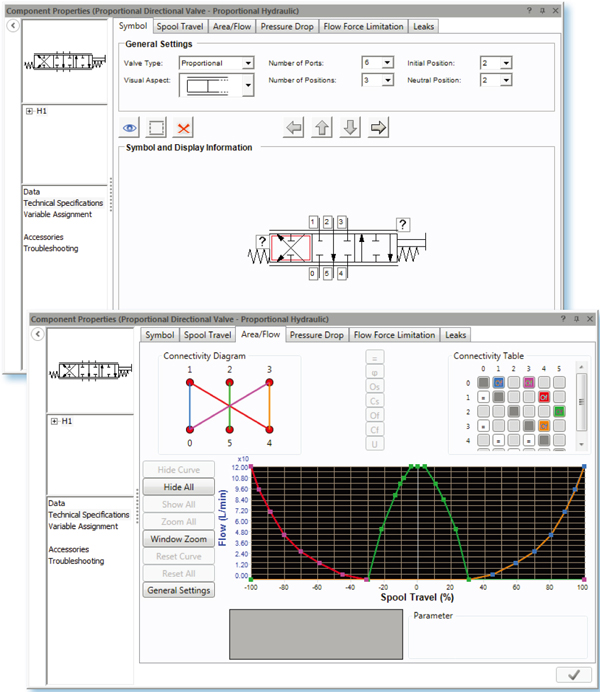
Task: Click the down arrow move button
Action: [350, 128]
